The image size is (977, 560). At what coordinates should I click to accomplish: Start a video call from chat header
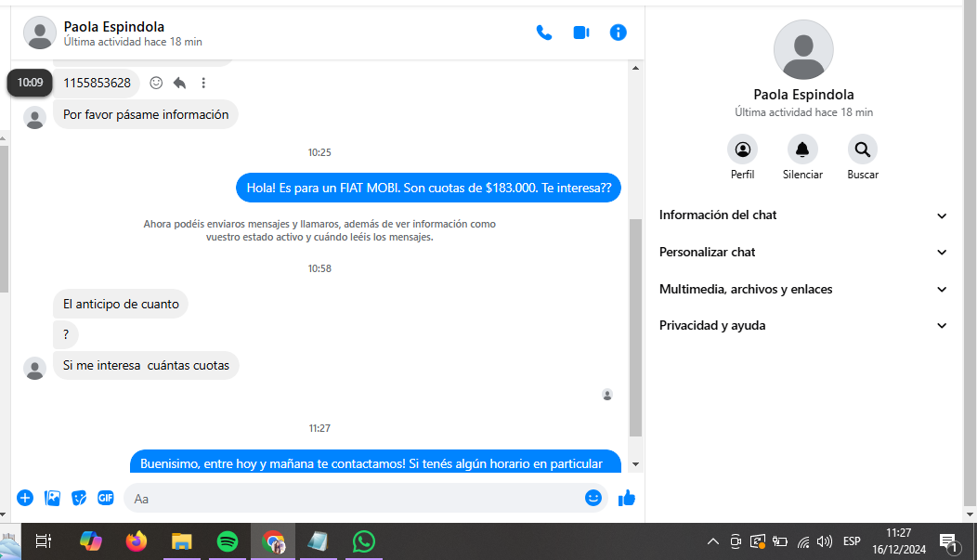click(581, 33)
